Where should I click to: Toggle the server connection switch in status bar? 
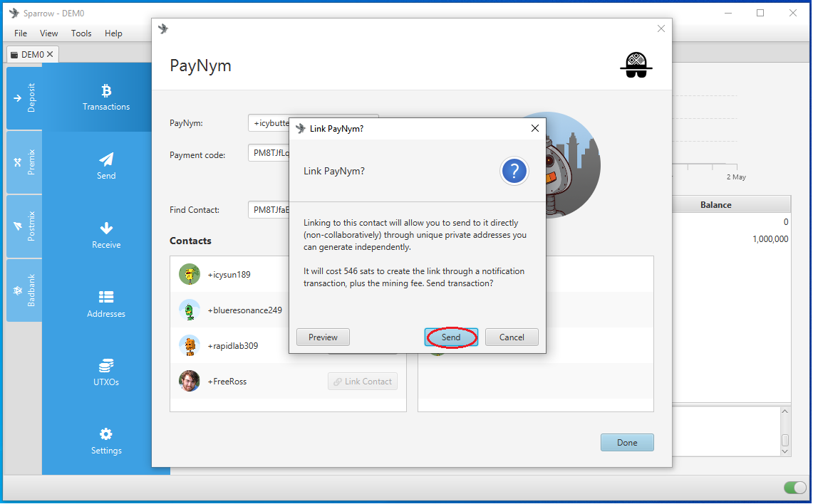(795, 488)
